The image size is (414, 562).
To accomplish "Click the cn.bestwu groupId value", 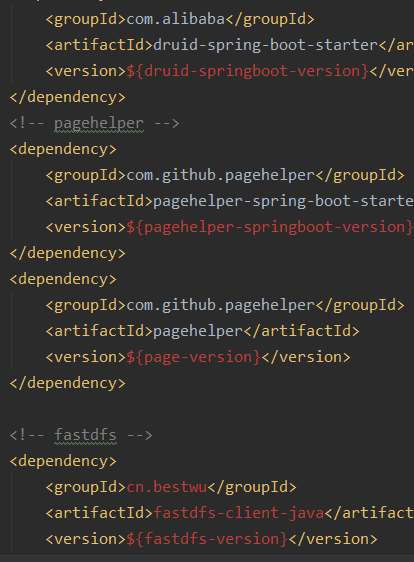I will point(167,487).
